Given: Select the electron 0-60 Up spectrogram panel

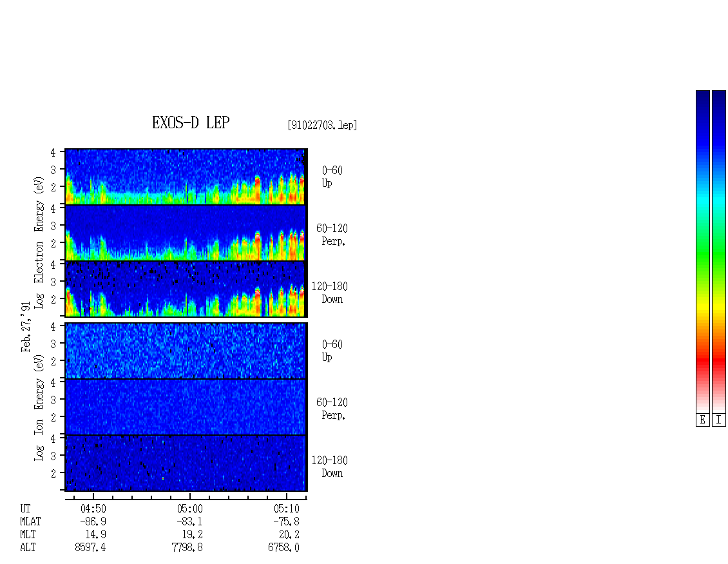Looking at the screenshot, I should pos(186,177).
